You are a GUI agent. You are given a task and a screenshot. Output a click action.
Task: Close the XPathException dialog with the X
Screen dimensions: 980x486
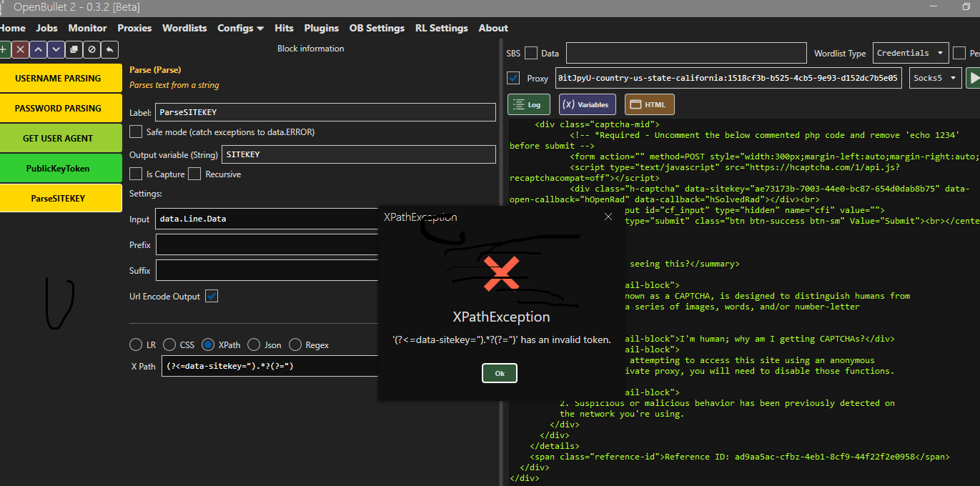click(608, 217)
